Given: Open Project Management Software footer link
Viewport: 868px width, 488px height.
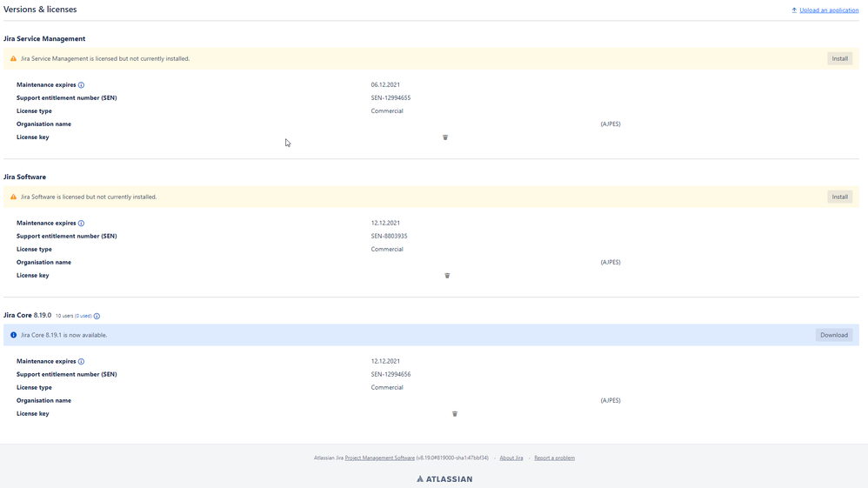Looking at the screenshot, I should point(380,458).
